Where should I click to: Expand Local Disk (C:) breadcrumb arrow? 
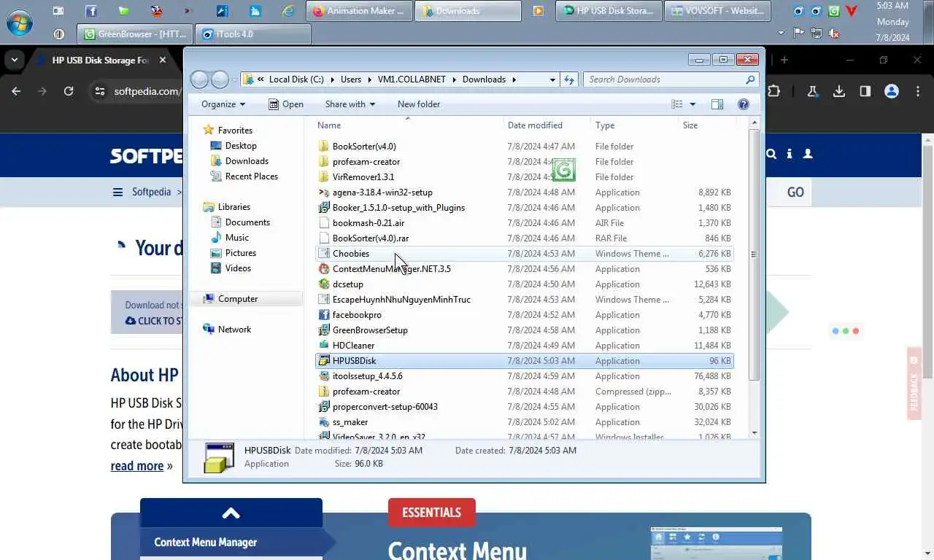tap(331, 79)
